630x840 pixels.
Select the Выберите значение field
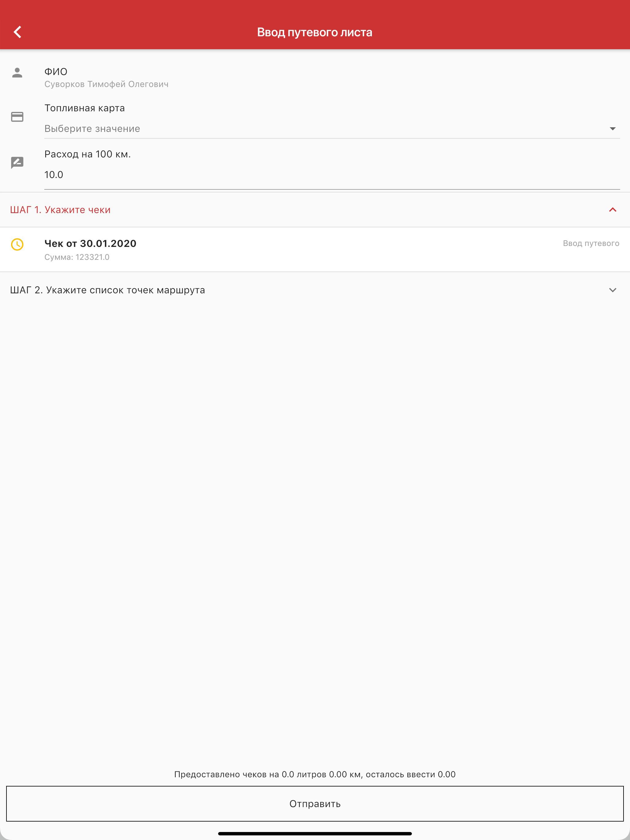(332, 129)
